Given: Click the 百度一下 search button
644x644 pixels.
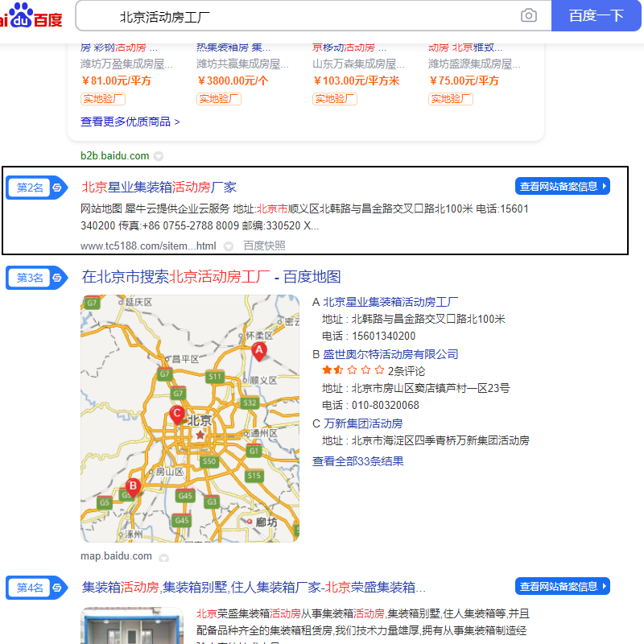Looking at the screenshot, I should coord(596,15).
